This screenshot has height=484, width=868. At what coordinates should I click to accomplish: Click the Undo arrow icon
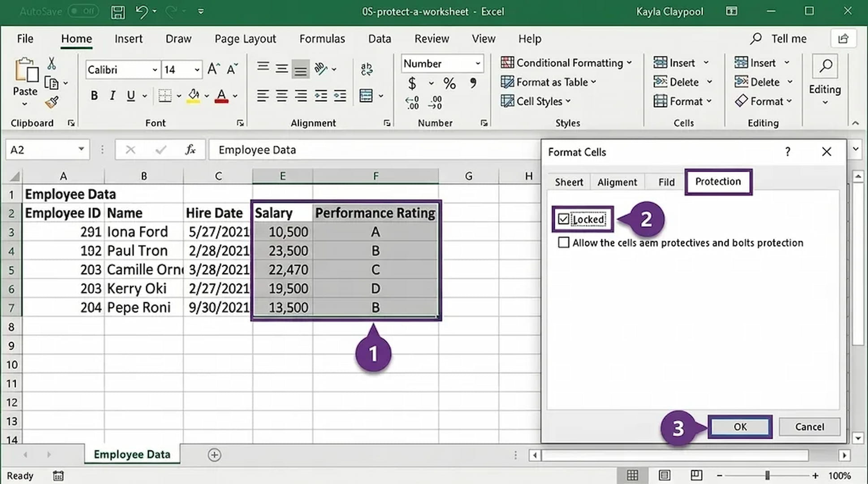click(142, 12)
